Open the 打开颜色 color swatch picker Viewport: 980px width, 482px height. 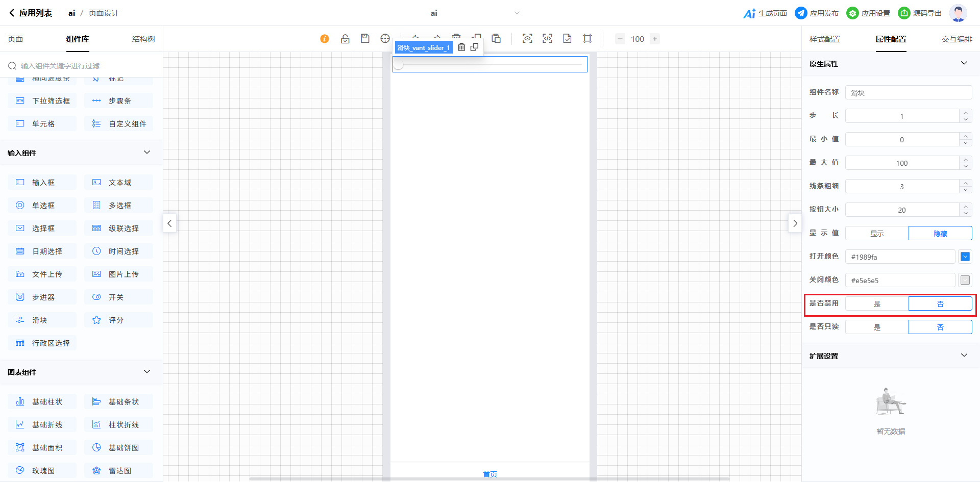[965, 257]
